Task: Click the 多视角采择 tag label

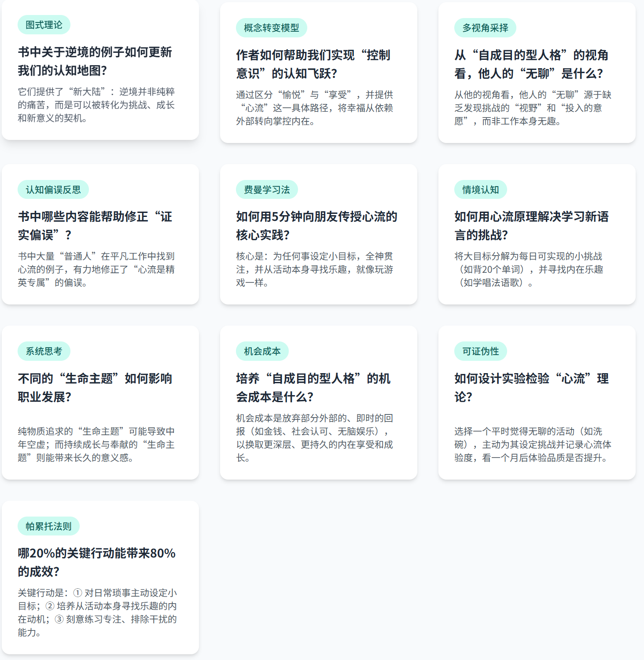Action: [485, 28]
